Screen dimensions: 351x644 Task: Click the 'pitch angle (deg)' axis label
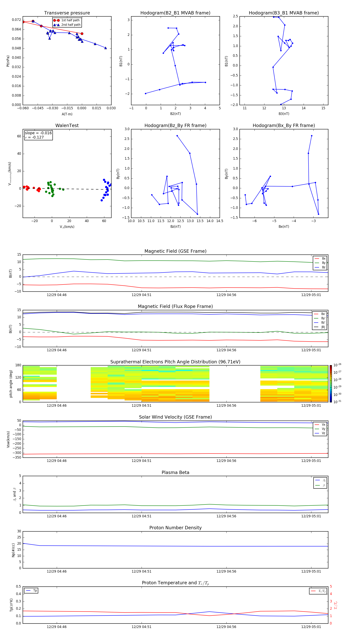11,384
